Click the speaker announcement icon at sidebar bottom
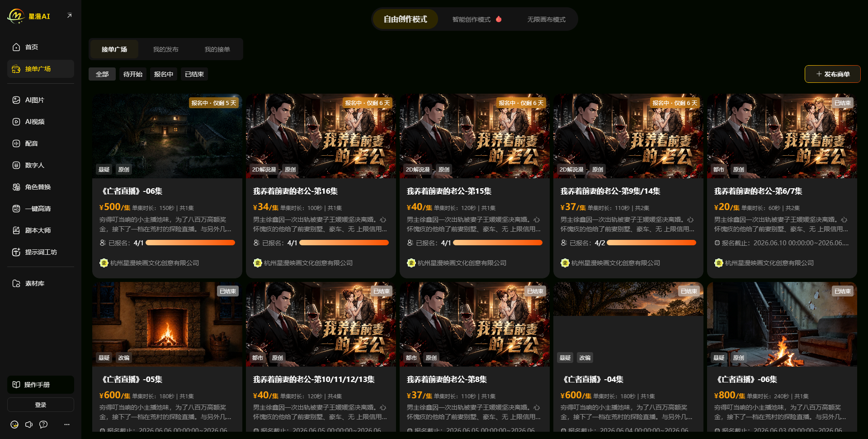 tap(29, 425)
